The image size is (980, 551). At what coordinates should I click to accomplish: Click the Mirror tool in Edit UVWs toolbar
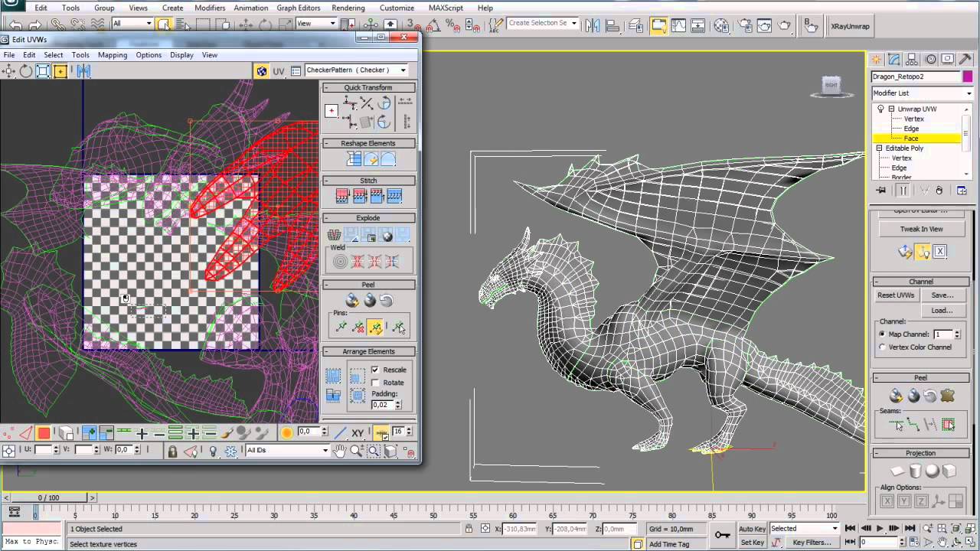click(83, 71)
